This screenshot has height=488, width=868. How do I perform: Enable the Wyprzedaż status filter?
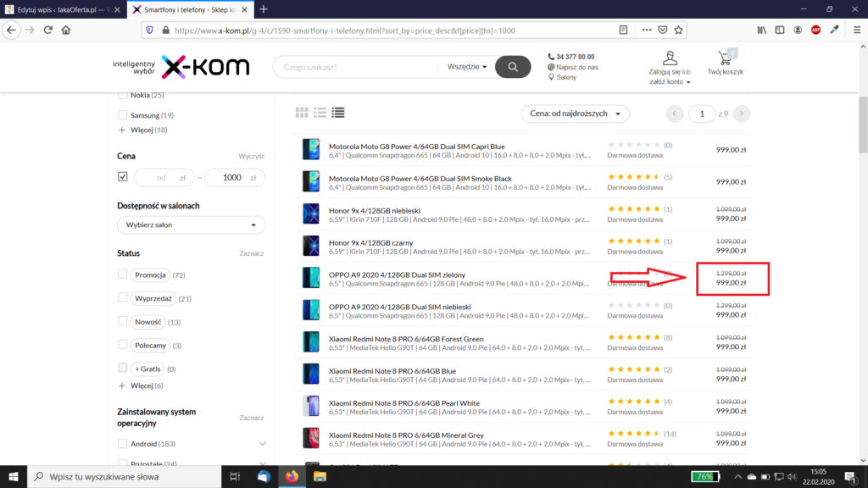[122, 297]
